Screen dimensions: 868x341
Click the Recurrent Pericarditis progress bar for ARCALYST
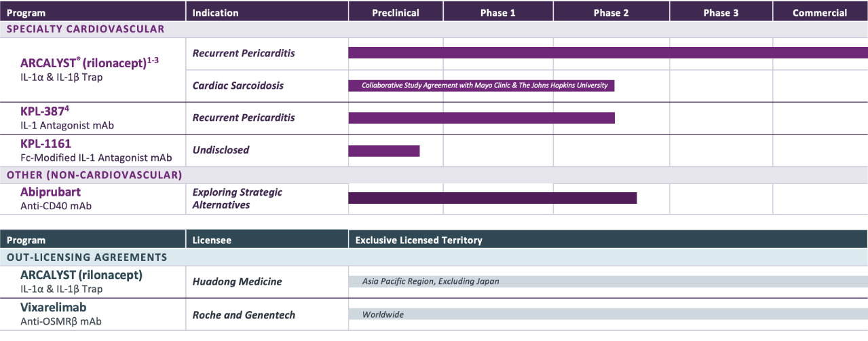tap(608, 53)
